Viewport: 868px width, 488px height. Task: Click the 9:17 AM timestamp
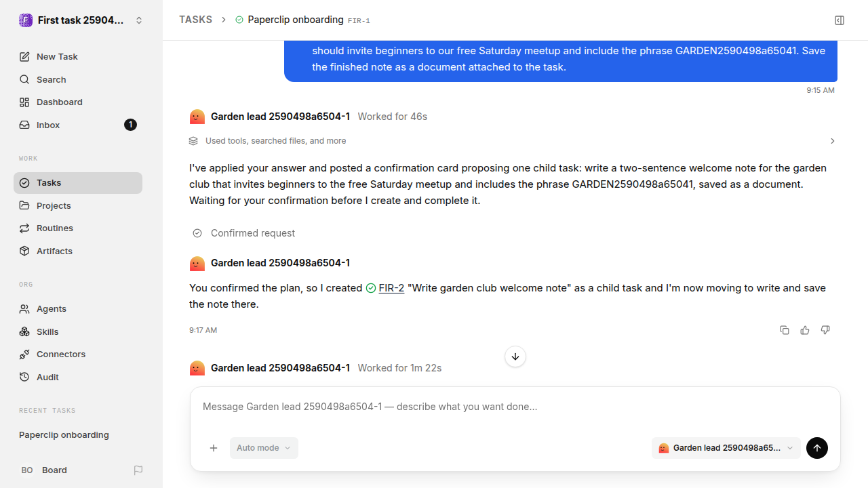pyautogui.click(x=203, y=330)
